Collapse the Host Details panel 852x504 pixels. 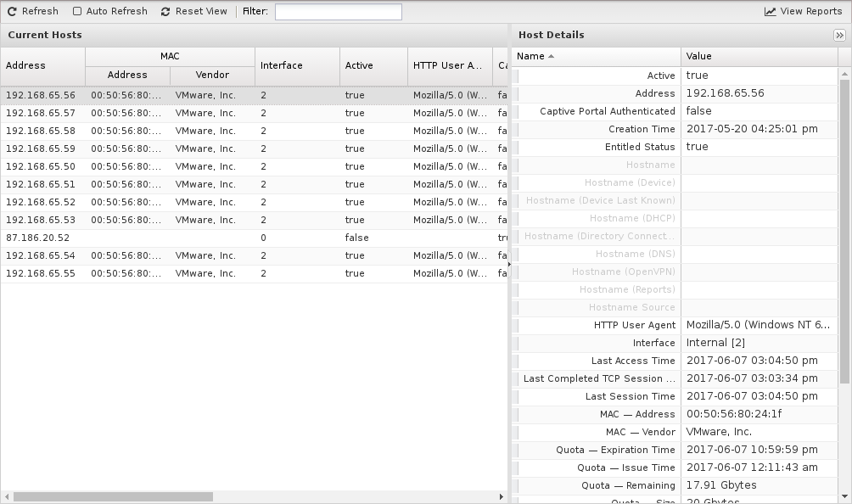click(x=839, y=36)
